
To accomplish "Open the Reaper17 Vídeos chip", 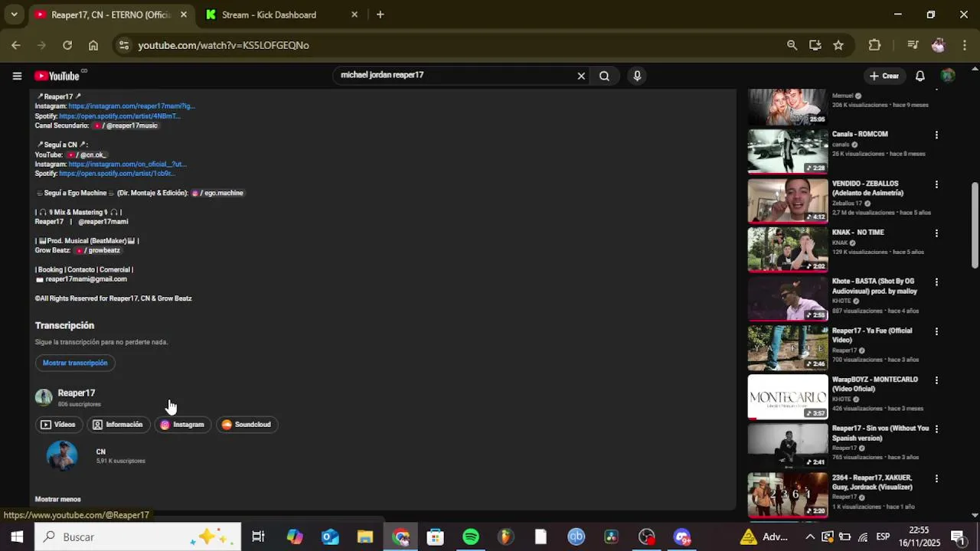I will click(58, 425).
